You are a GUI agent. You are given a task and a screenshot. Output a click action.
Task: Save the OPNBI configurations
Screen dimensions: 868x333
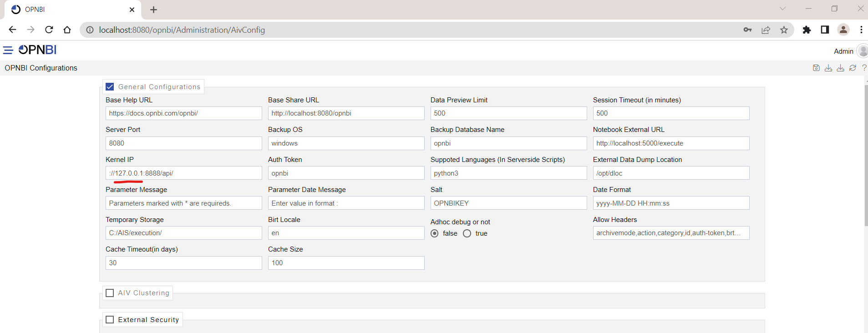point(816,68)
